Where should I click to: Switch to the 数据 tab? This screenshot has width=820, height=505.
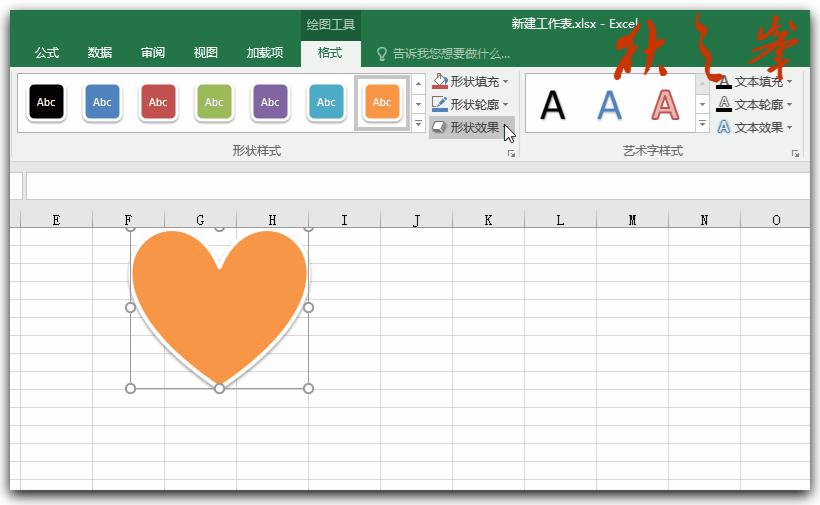click(x=100, y=53)
